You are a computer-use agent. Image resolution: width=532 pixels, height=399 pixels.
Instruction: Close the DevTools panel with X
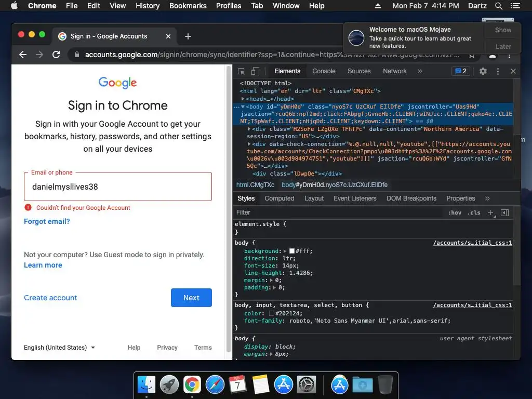[513, 71]
